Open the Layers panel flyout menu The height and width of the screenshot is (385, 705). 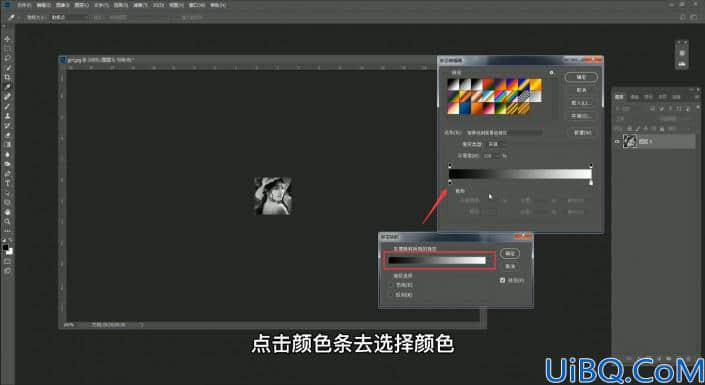[x=697, y=97]
